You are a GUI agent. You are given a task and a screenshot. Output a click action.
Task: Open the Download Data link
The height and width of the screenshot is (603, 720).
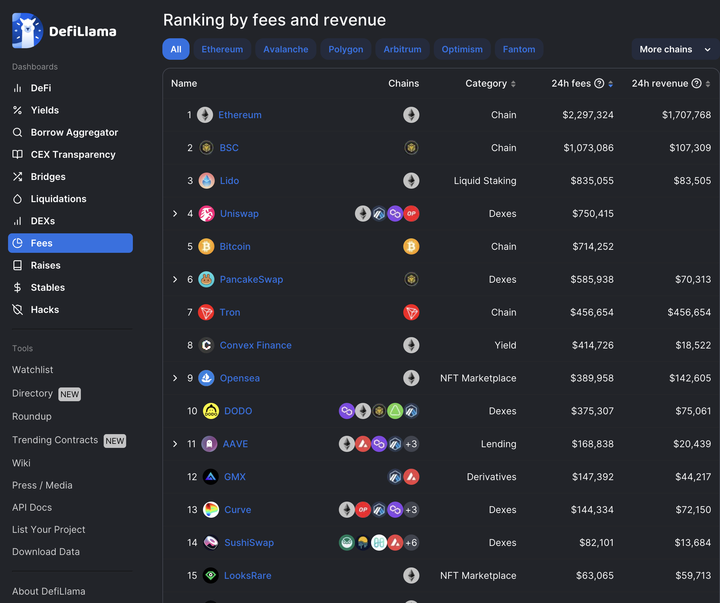46,552
